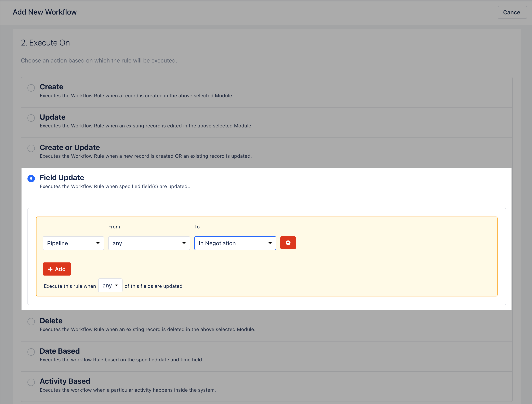532x404 pixels.
Task: Remove the field row with red minus icon
Action: [288, 243]
